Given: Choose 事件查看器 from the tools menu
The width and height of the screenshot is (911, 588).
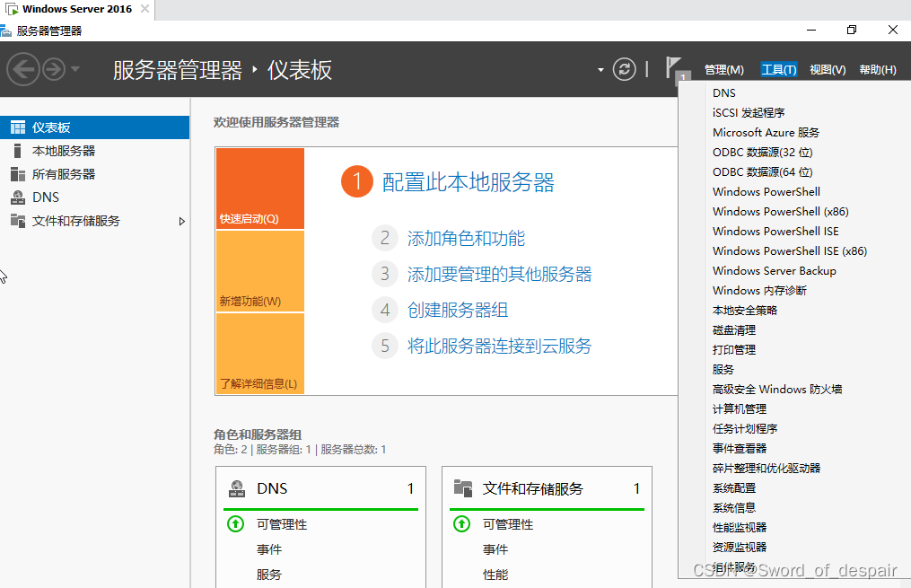Looking at the screenshot, I should (740, 448).
